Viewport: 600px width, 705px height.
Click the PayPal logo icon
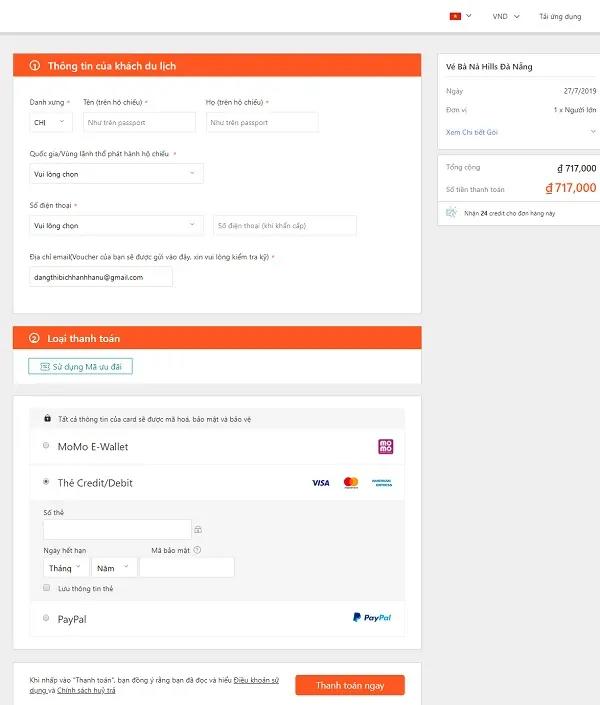[372, 617]
